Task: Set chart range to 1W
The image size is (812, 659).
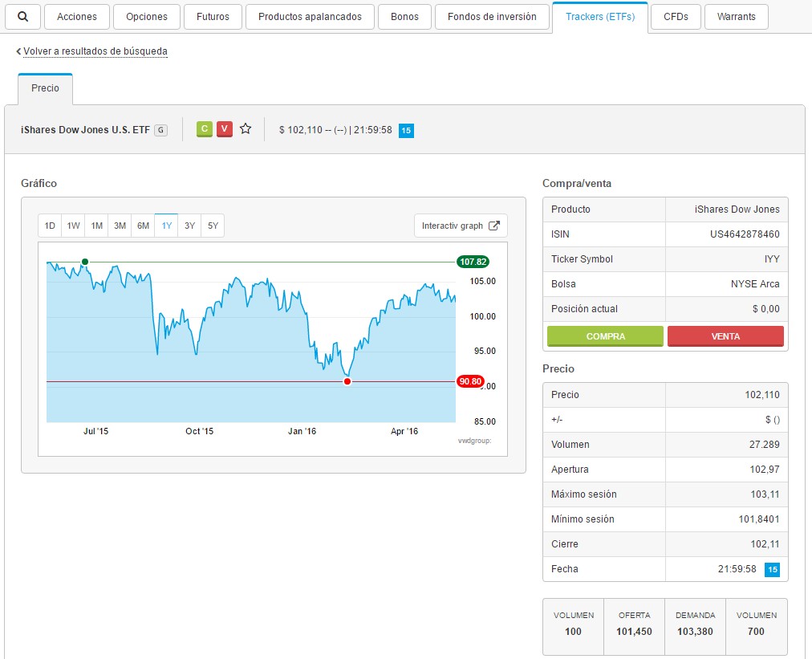Action: [73, 226]
